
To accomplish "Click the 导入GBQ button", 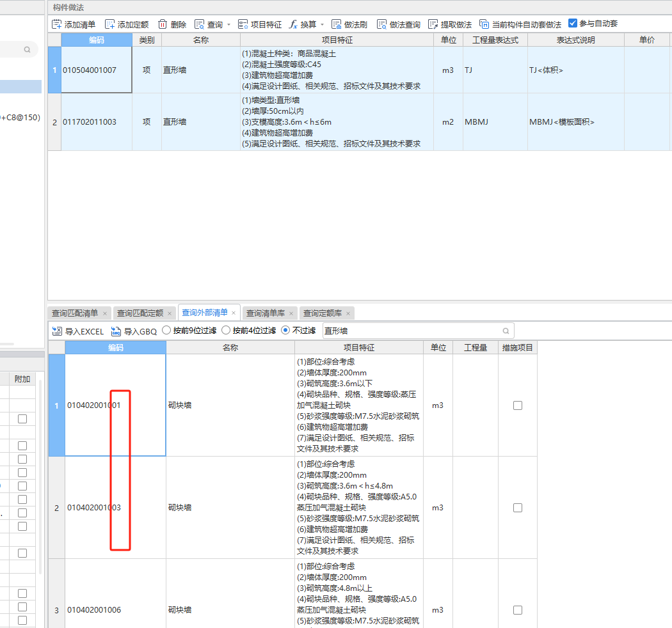I will click(134, 331).
